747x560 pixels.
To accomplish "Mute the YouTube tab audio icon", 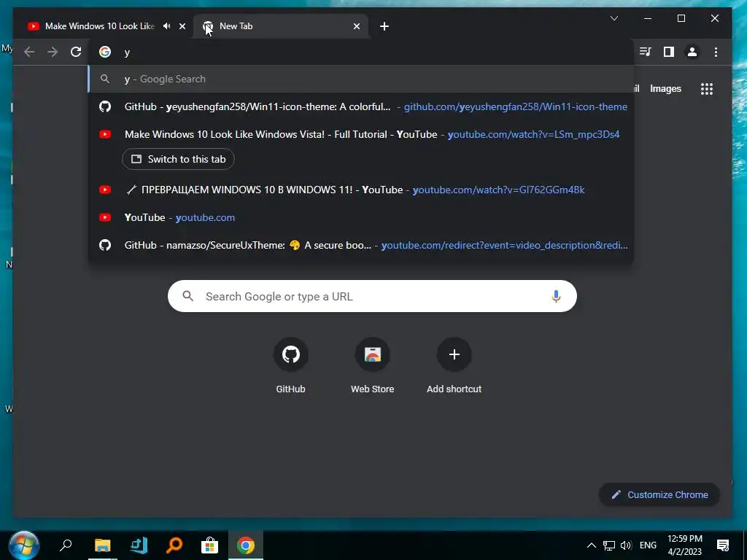I will tap(167, 26).
